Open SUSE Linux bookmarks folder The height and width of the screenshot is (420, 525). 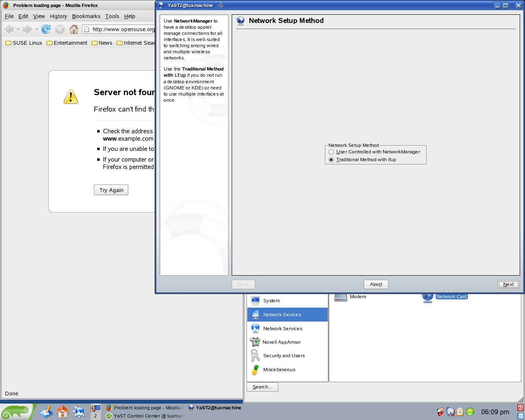[24, 43]
